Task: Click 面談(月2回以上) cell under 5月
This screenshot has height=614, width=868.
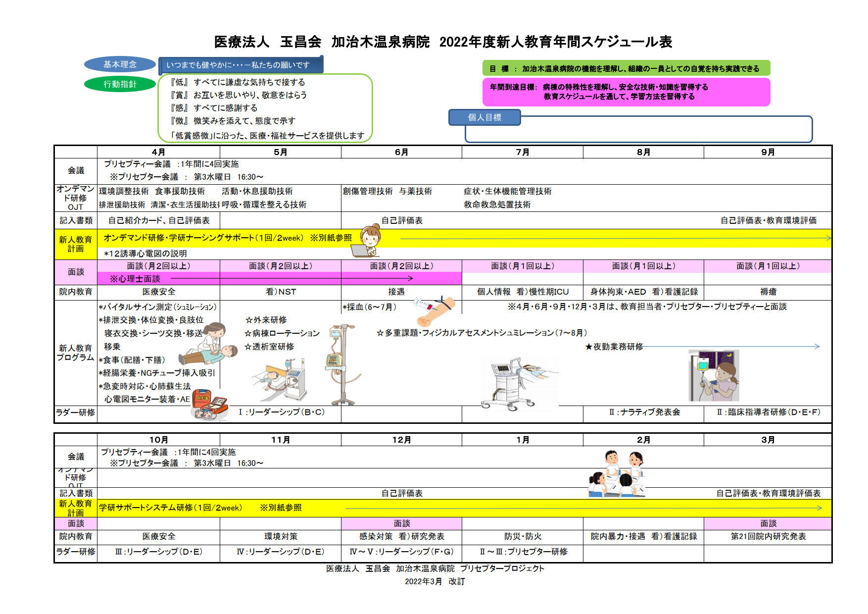Action: 281,266
